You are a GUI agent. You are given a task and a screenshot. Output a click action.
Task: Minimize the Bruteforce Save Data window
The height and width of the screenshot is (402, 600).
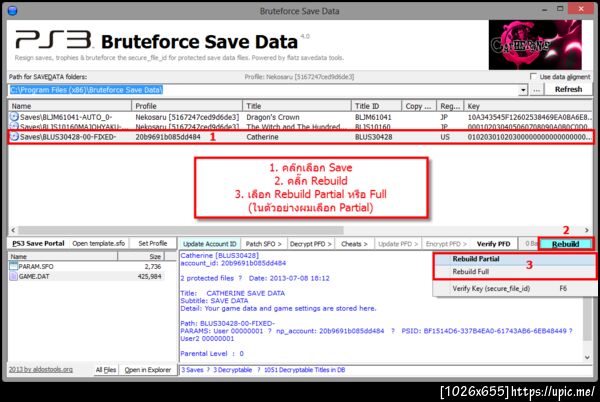[545, 10]
